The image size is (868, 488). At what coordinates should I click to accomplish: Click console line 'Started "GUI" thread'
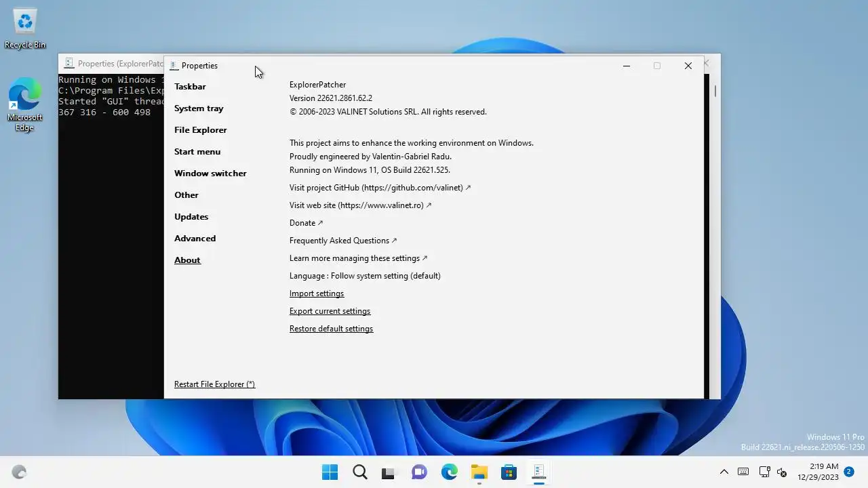tap(111, 102)
